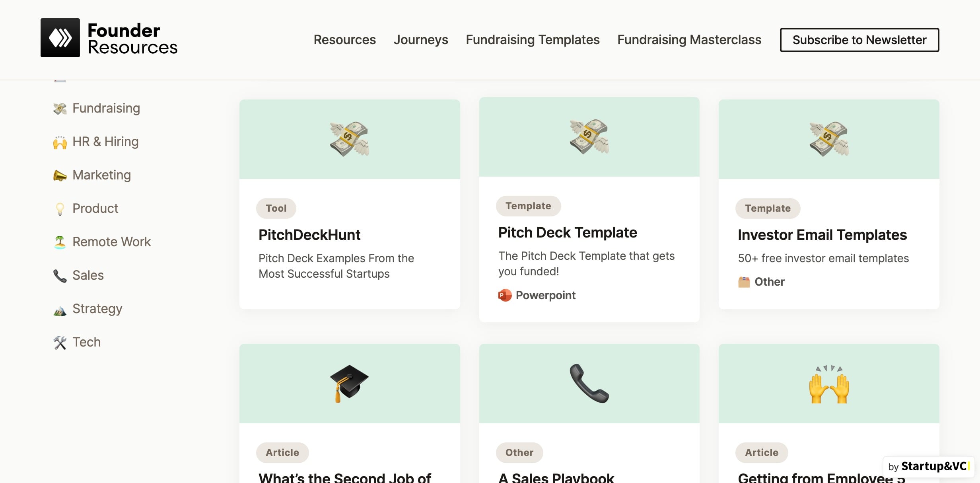Select the HR & Hiring sidebar icon
This screenshot has width=980, height=483.
[x=60, y=141]
